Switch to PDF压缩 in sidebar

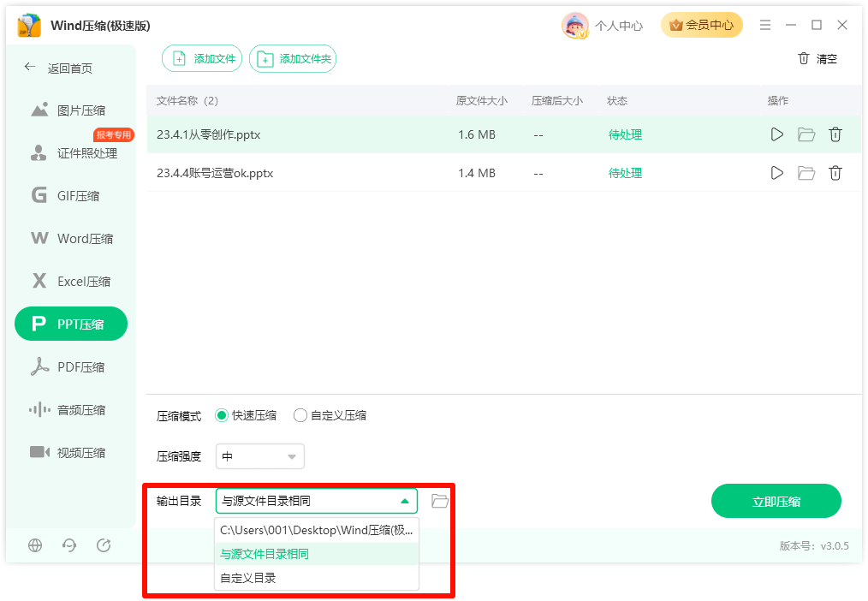pyautogui.click(x=68, y=367)
